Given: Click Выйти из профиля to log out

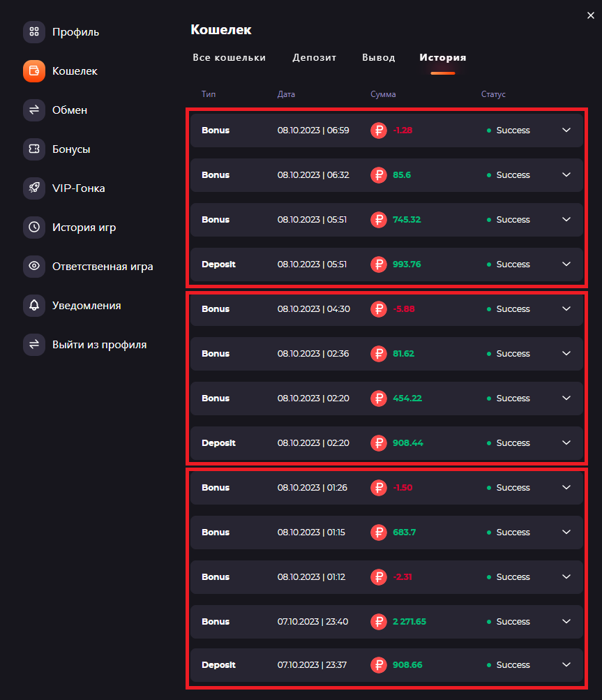Looking at the screenshot, I should [99, 345].
